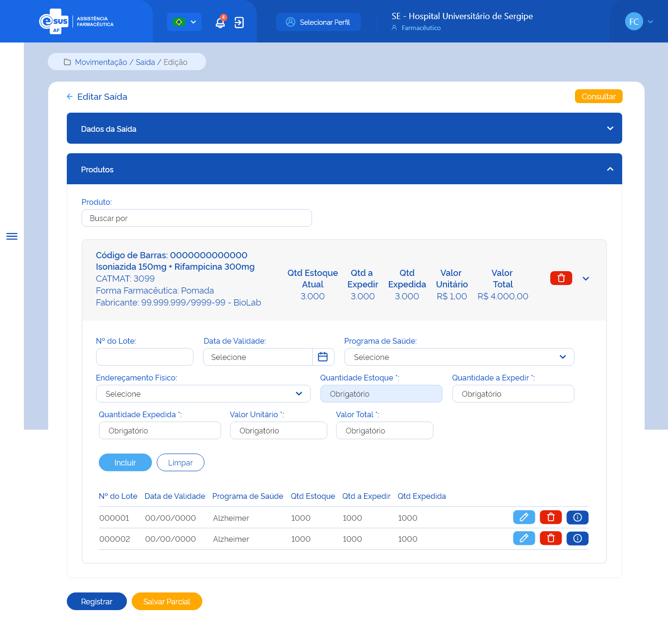Screen dimensions: 668x644
Task: Click the Nº do Lote column header
Action: tap(118, 496)
